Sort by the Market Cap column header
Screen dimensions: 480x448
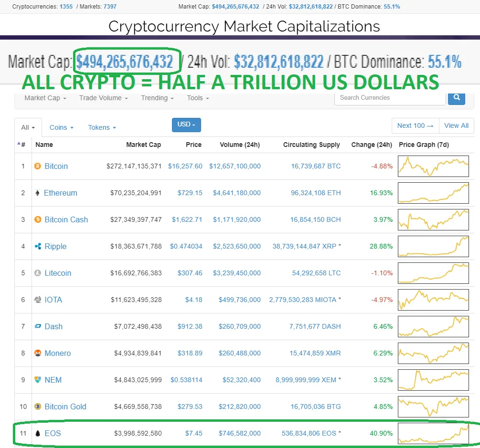[x=144, y=145]
